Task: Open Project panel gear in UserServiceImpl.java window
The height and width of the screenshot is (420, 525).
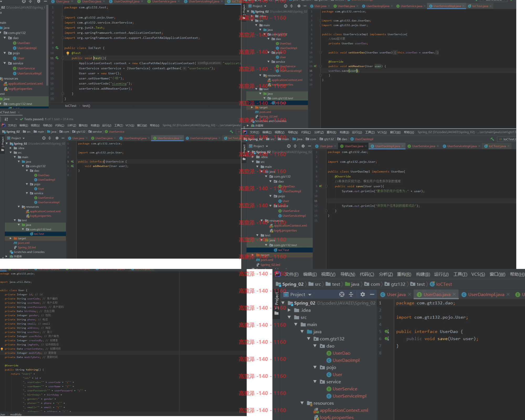Action: [x=299, y=6]
